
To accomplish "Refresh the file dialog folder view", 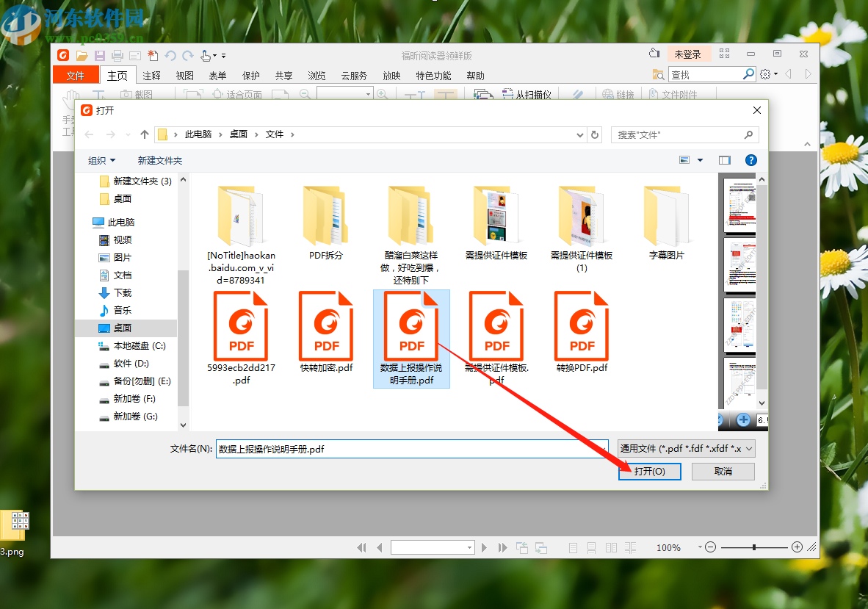I will (595, 134).
